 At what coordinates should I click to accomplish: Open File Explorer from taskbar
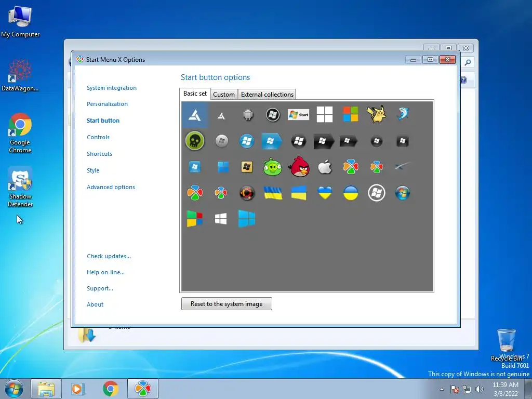[x=46, y=389]
